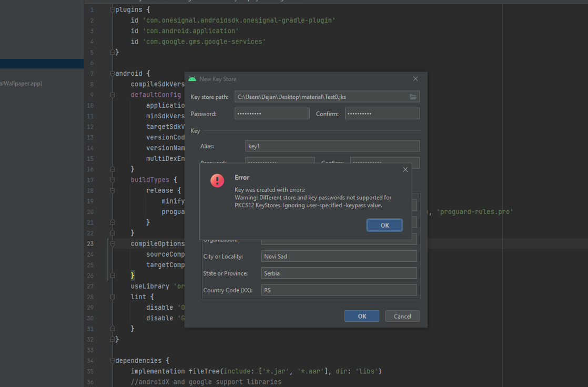588x387 pixels.
Task: Click the red error exclamation icon
Action: [217, 181]
